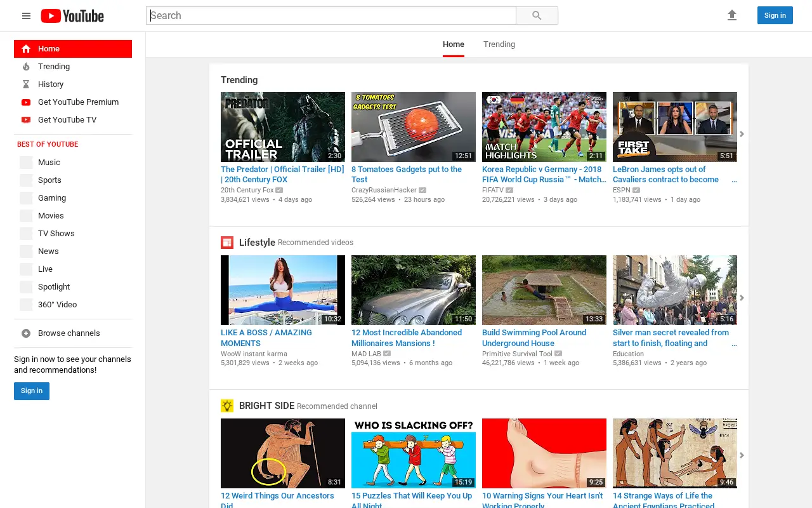Click the upload video icon
The width and height of the screenshot is (812, 508).
pyautogui.click(x=732, y=15)
